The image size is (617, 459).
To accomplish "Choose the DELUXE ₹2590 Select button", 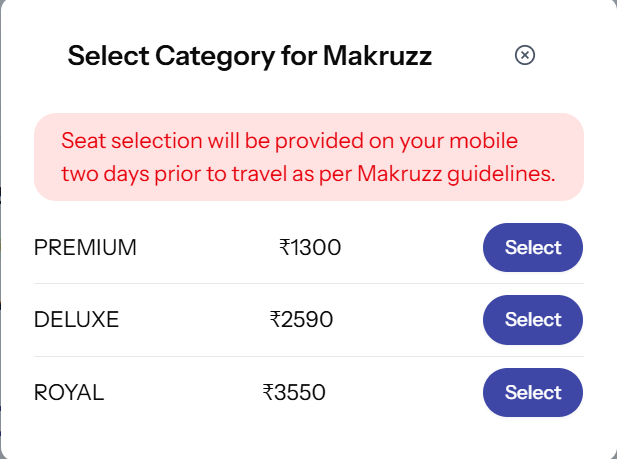I will (x=533, y=320).
